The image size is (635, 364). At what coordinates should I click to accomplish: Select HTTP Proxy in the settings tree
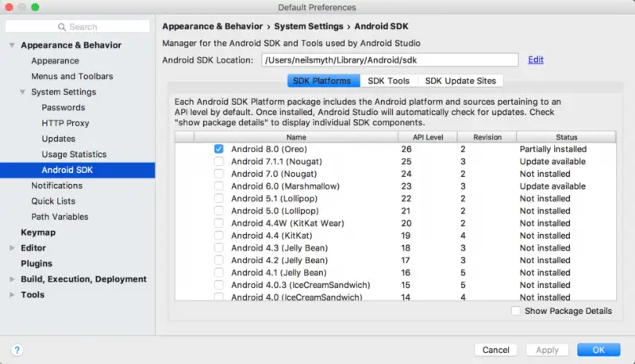[65, 123]
